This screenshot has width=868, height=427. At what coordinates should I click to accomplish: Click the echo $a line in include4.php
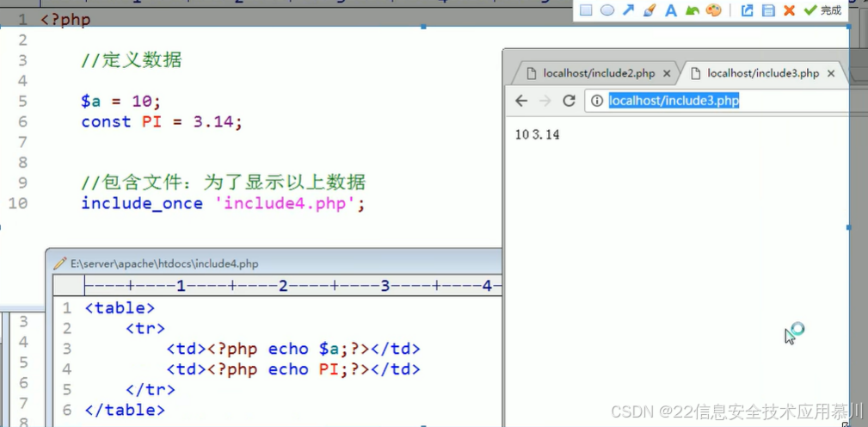click(x=292, y=349)
